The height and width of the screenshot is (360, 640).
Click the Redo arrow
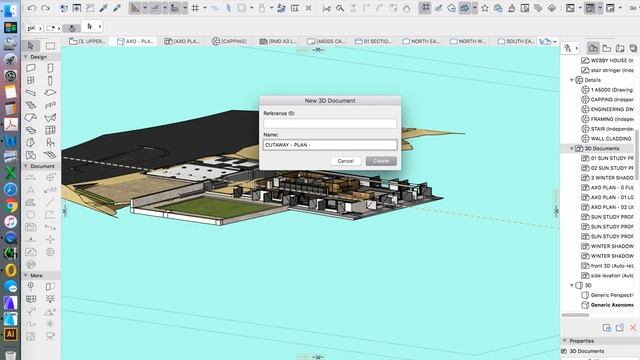(45, 8)
